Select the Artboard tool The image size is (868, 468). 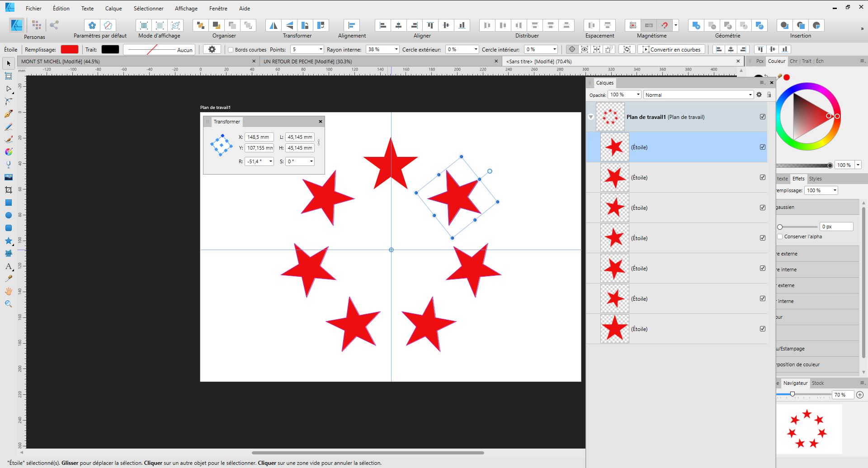[x=8, y=76]
